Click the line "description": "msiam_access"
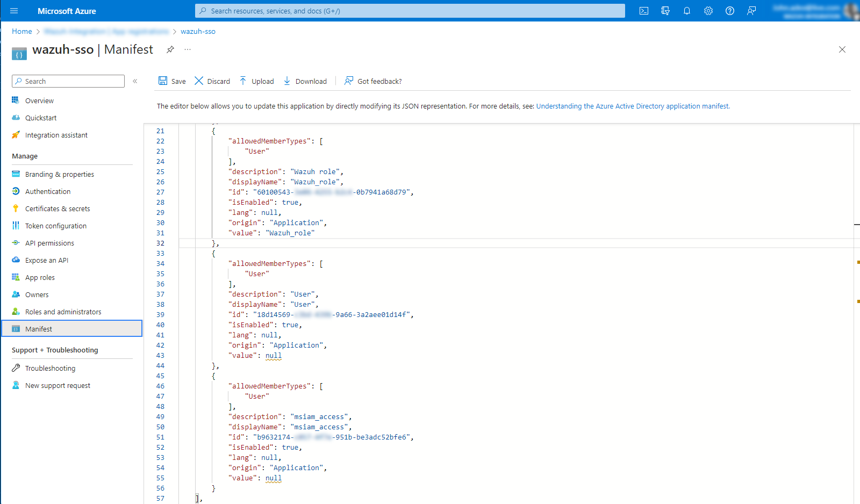This screenshot has height=504, width=860. coord(290,416)
